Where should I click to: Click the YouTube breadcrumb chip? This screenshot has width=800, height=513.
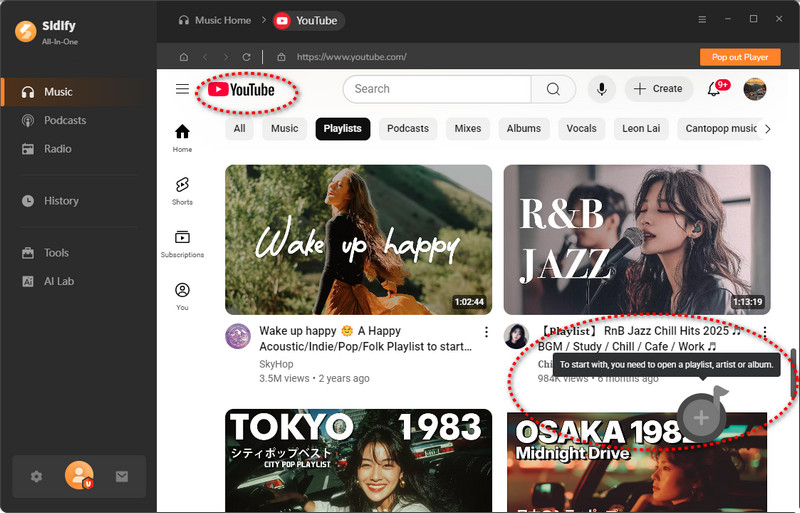click(309, 20)
